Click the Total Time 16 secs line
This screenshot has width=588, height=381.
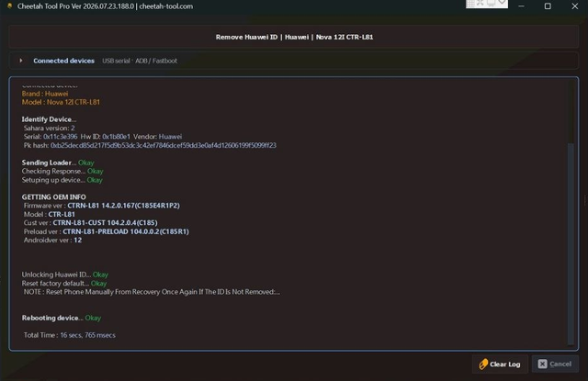click(70, 335)
